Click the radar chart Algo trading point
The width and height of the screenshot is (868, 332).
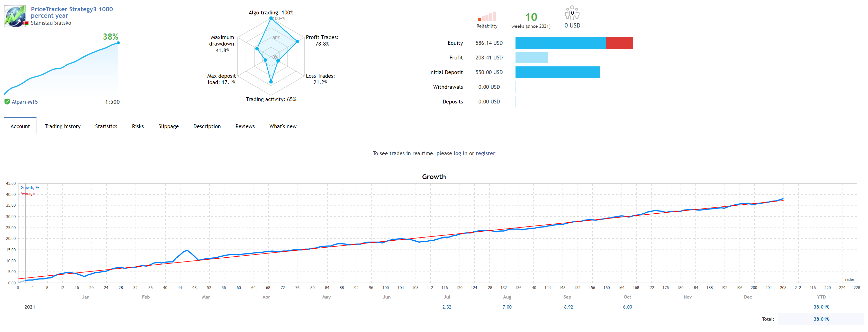[271, 18]
